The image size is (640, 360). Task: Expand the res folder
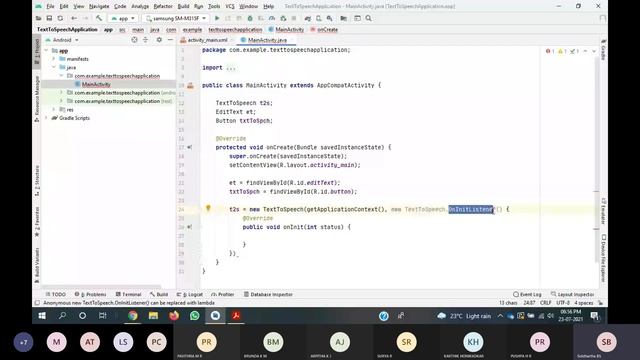[54, 109]
